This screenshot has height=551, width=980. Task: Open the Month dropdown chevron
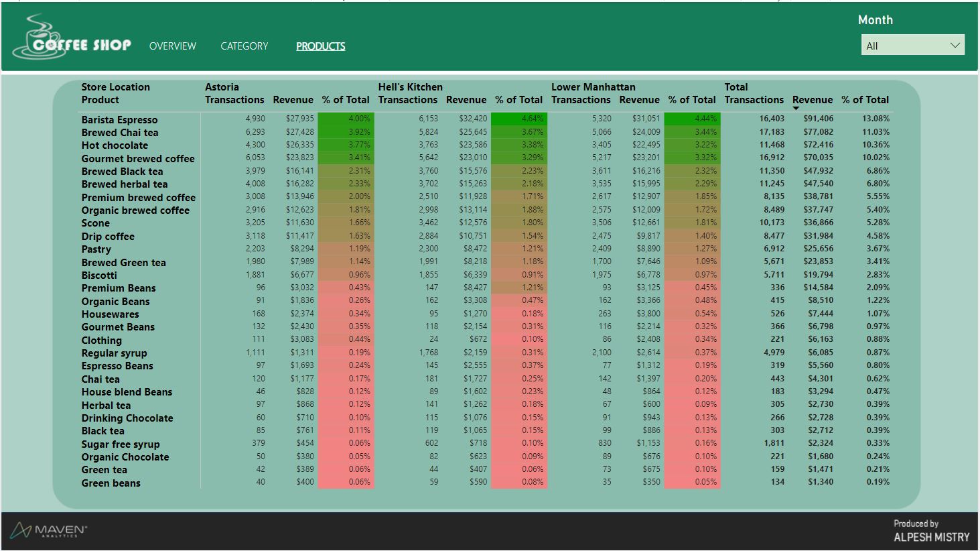[x=955, y=46]
